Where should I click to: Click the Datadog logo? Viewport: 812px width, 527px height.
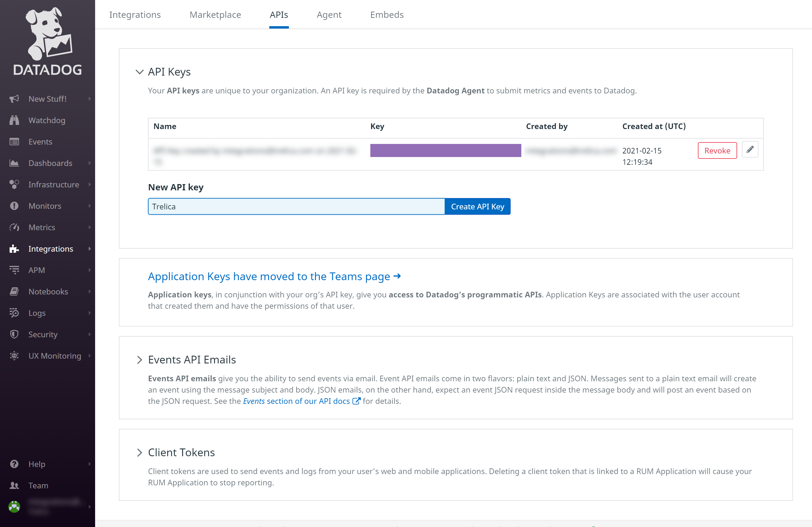(x=48, y=41)
